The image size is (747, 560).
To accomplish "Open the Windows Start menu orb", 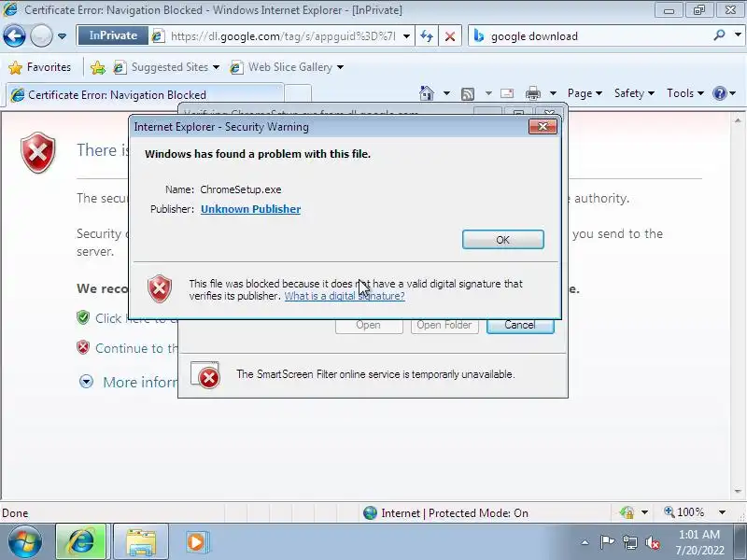I will click(x=24, y=542).
